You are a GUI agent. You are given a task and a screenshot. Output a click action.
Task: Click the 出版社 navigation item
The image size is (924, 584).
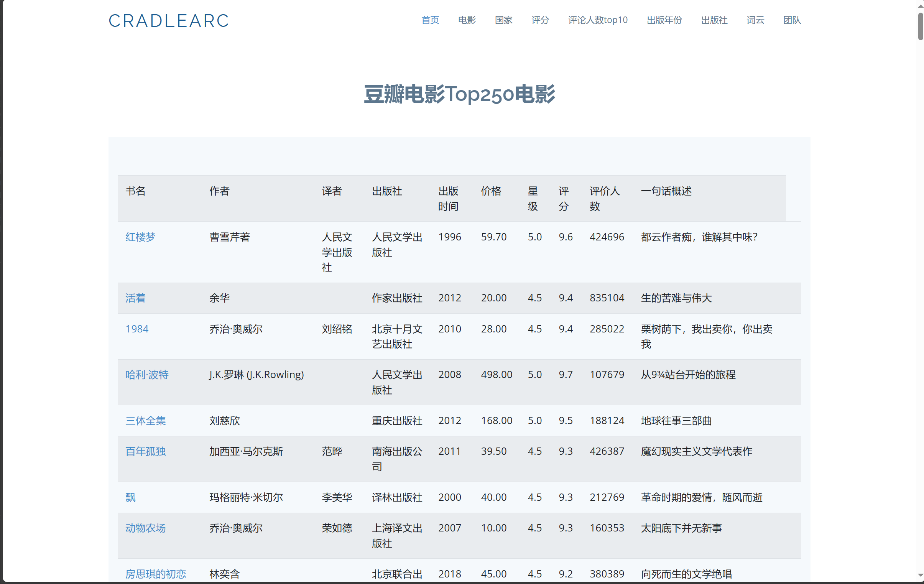tap(714, 20)
